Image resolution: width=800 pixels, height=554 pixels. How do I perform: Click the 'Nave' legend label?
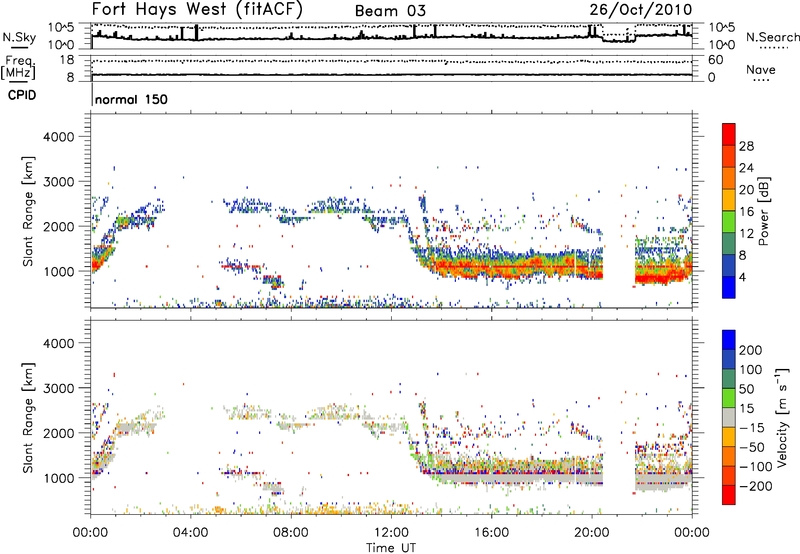tap(761, 69)
